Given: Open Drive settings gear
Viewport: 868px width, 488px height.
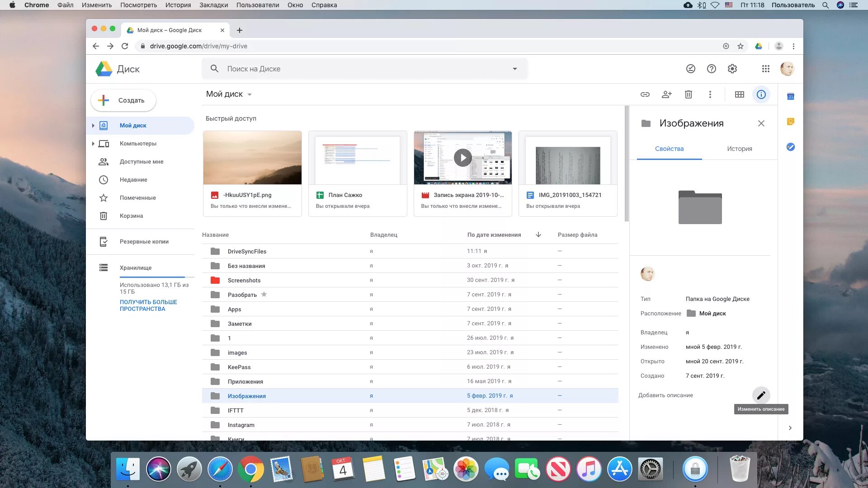Looking at the screenshot, I should point(732,69).
